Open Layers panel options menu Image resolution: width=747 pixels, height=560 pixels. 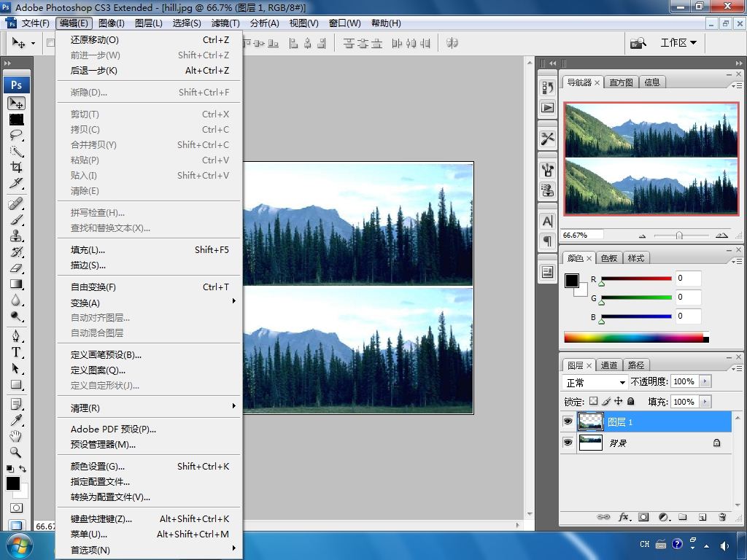[x=737, y=368]
